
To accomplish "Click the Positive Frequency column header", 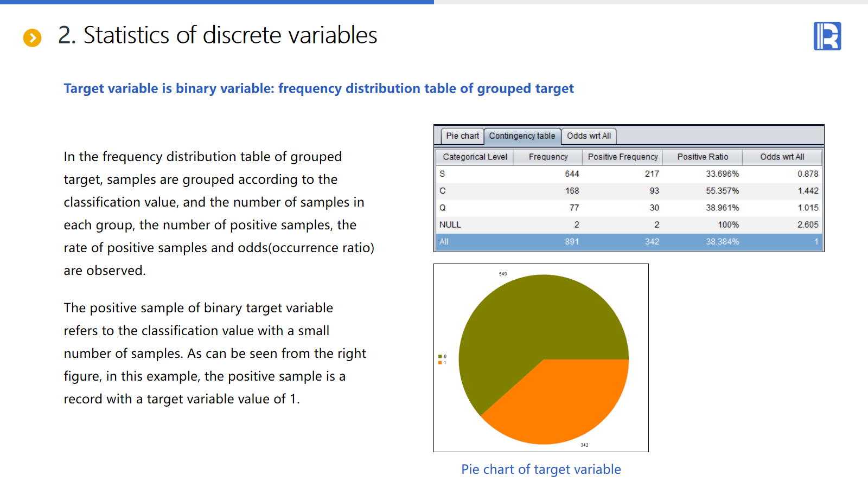I will pyautogui.click(x=622, y=157).
